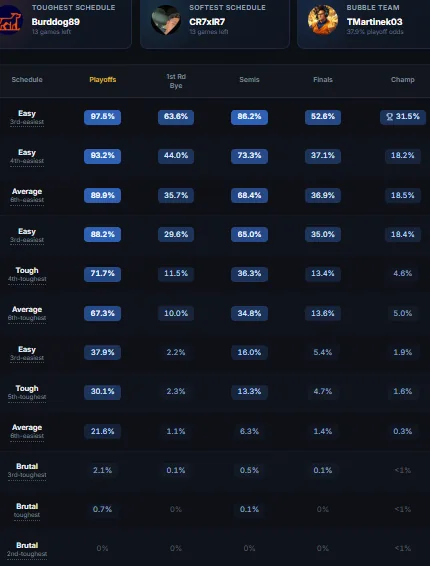Click the Brutal 3rd-toughest schedule label
The height and width of the screenshot is (566, 430).
[x=27, y=470]
